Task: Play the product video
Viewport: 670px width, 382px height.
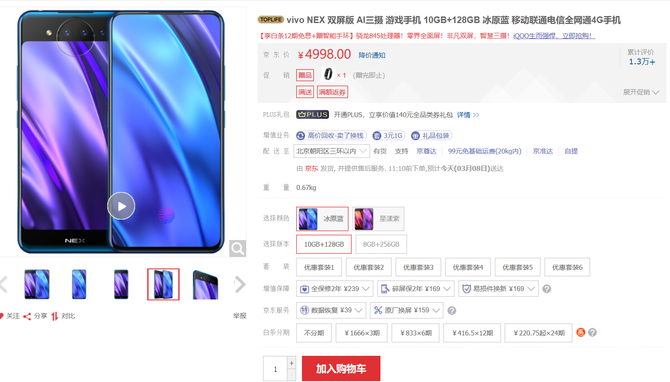Action: pos(121,206)
